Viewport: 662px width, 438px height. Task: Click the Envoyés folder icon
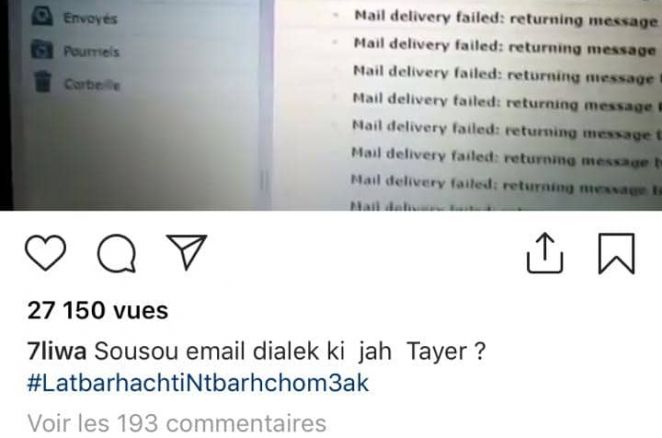point(42,16)
